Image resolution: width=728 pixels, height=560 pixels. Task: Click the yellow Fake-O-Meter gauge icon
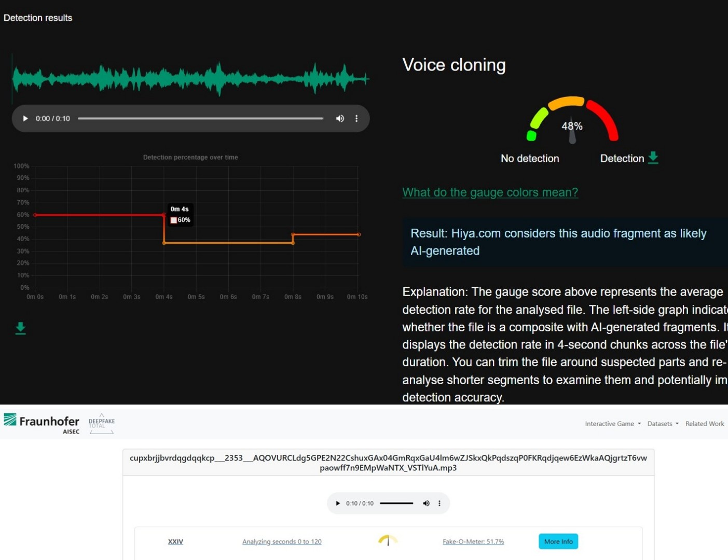[x=388, y=541]
